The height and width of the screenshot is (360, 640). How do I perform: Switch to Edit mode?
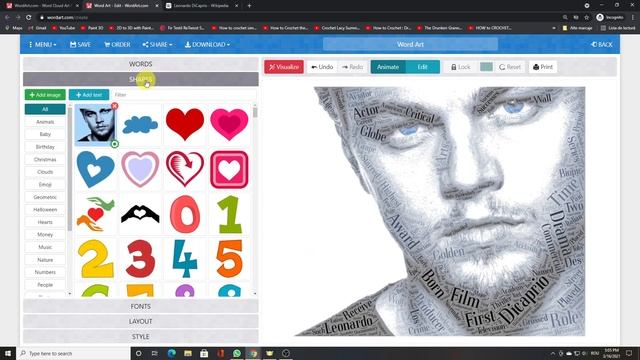click(x=422, y=67)
